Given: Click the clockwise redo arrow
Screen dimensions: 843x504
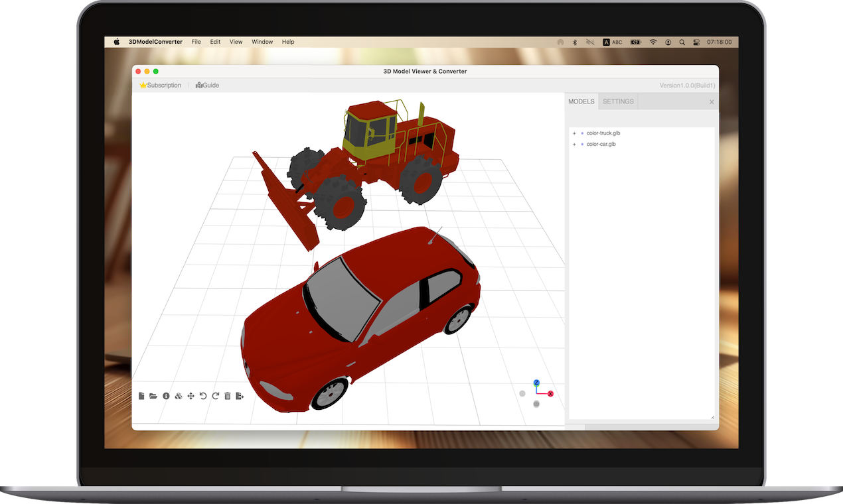Looking at the screenshot, I should (215, 396).
